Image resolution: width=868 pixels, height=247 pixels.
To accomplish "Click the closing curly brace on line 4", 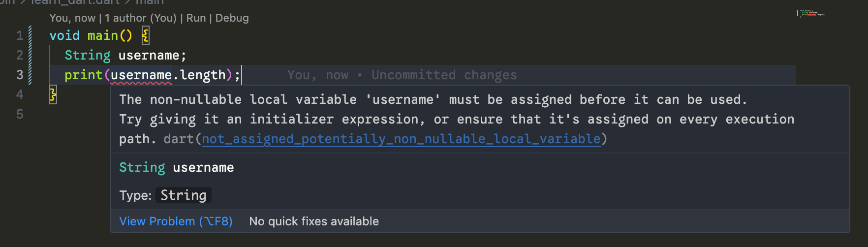I will [x=53, y=94].
